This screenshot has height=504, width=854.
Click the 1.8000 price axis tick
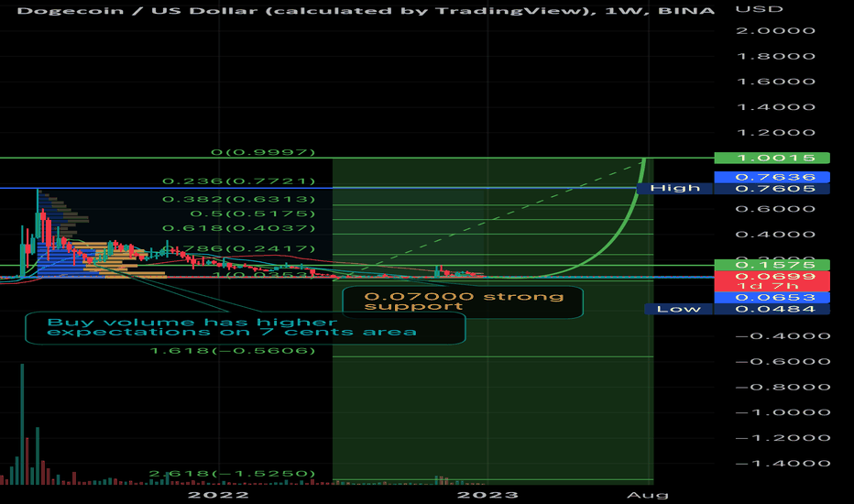775,56
